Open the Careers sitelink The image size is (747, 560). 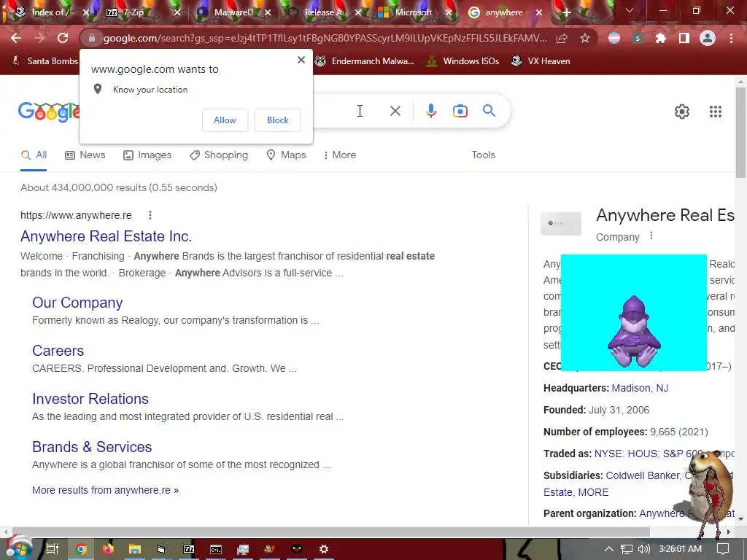point(58,351)
